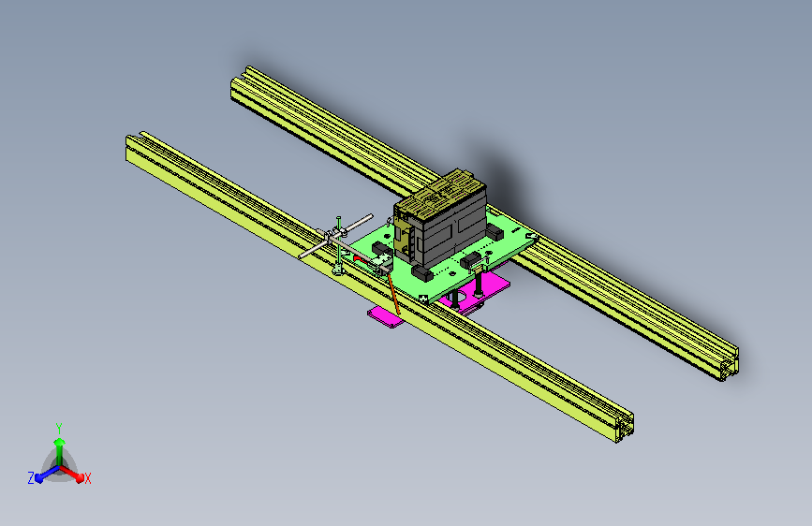This screenshot has width=812, height=526.
Task: Select the orange diagonal wire
Action: click(393, 295)
